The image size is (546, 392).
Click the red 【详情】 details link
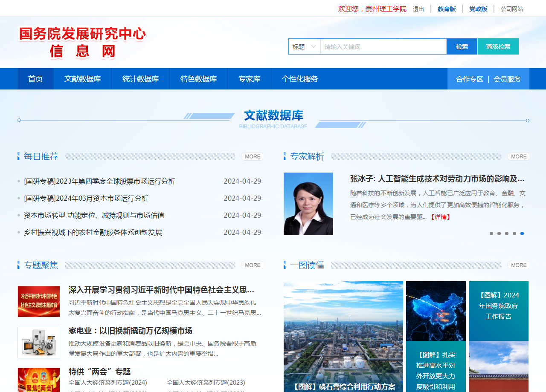click(x=440, y=217)
